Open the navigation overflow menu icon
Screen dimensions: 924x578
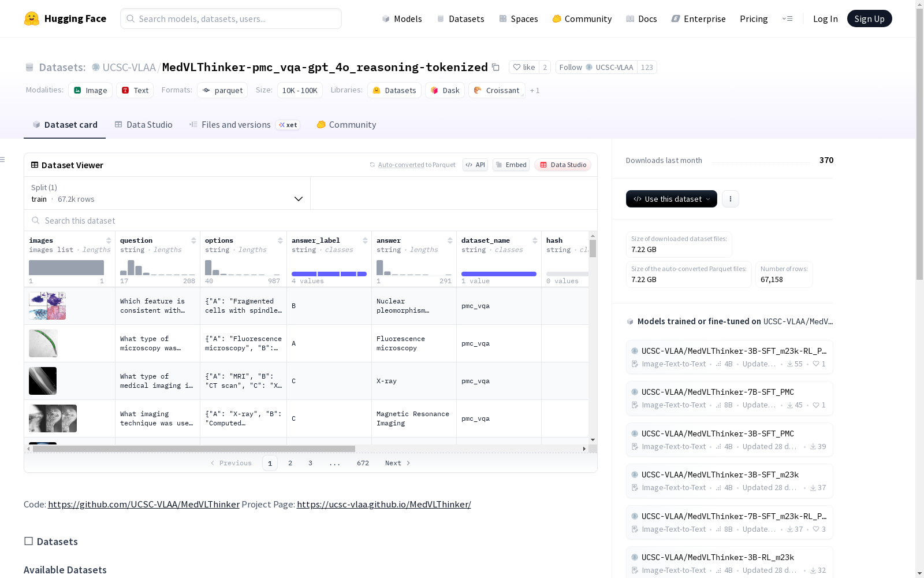pyautogui.click(x=787, y=18)
